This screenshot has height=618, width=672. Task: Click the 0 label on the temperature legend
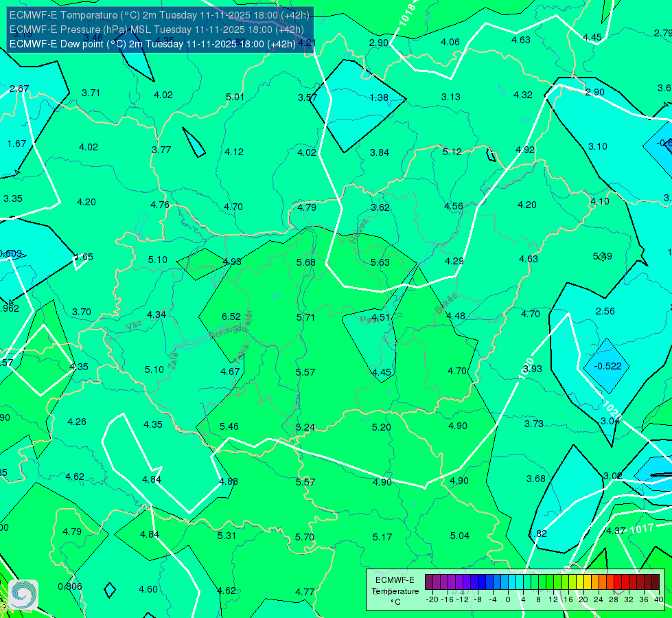point(507,599)
